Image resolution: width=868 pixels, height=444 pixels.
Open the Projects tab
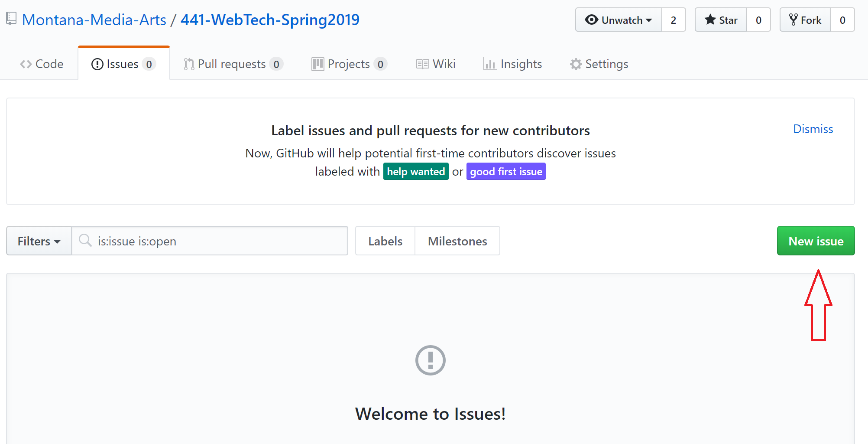click(x=349, y=64)
